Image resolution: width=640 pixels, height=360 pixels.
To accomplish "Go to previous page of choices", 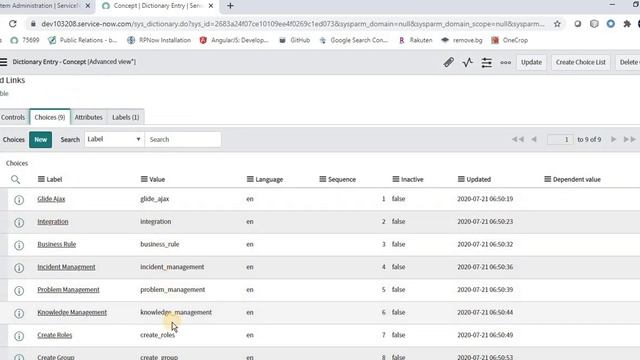I will point(534,139).
